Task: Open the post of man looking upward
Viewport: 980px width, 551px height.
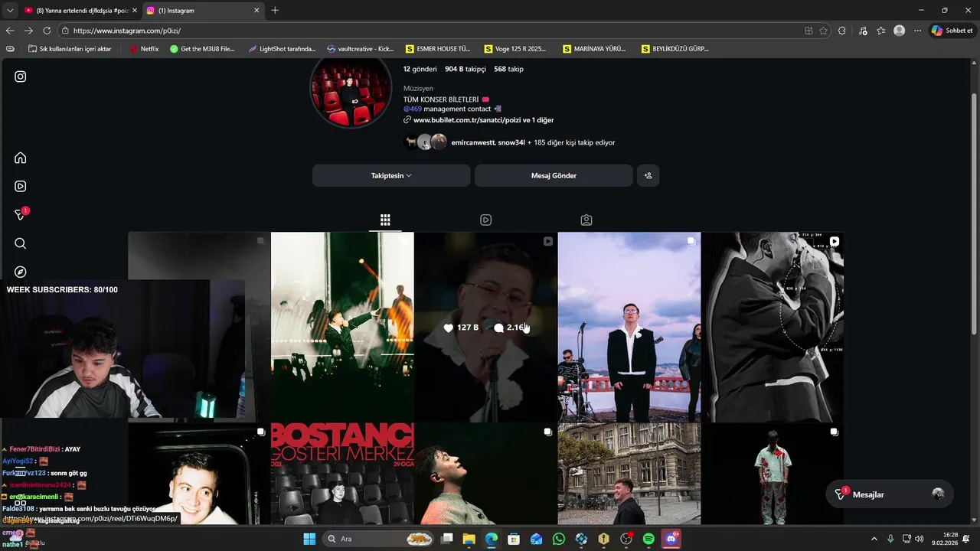Action: coord(485,474)
